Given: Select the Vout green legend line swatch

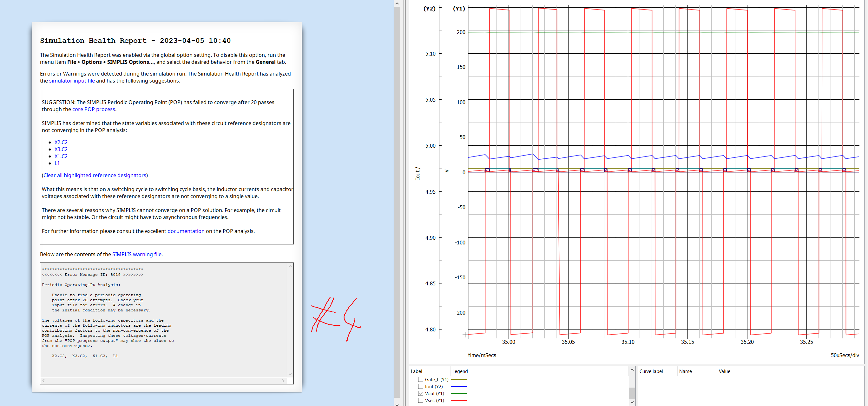Looking at the screenshot, I should 459,394.
